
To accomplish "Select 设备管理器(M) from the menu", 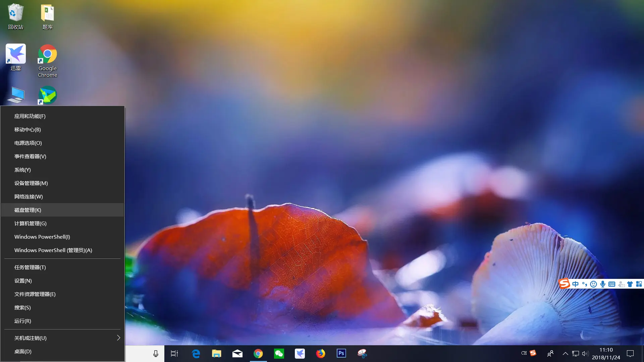I will pyautogui.click(x=31, y=183).
